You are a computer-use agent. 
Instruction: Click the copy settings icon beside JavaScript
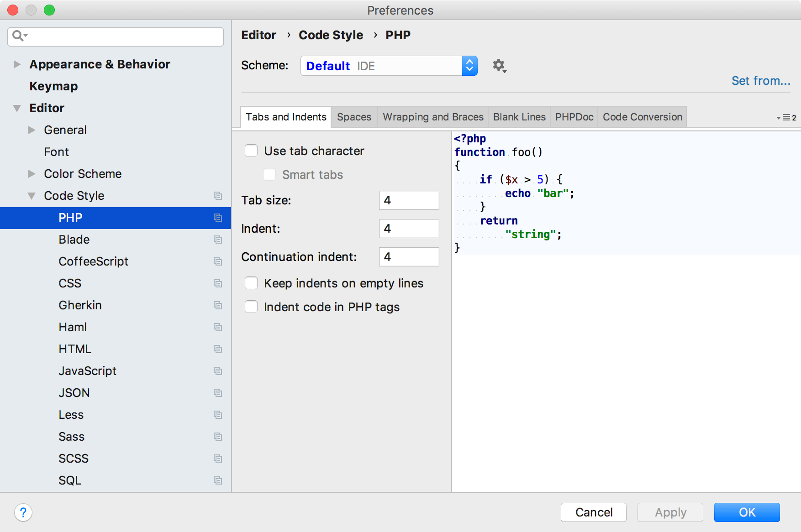click(218, 371)
